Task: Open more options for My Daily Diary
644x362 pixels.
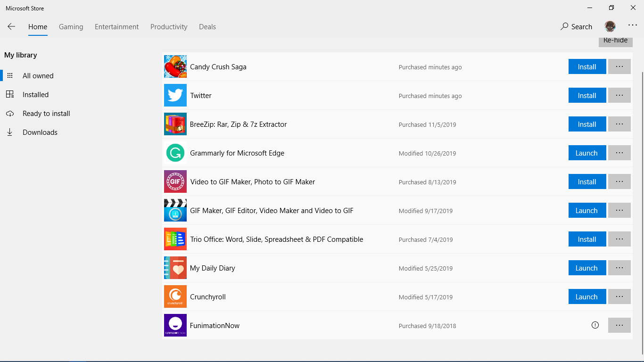Action: (619, 268)
